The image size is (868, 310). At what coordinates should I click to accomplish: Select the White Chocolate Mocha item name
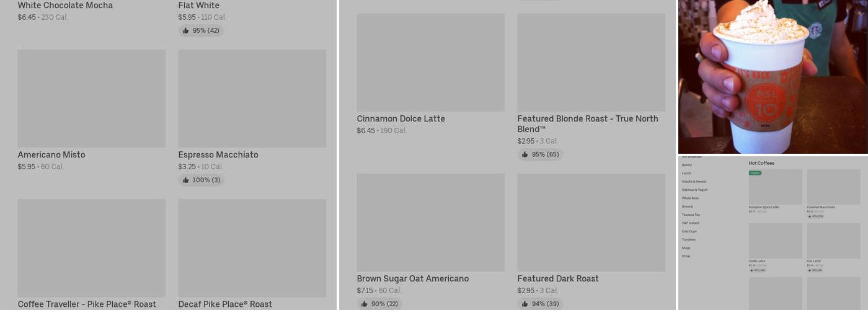pyautogui.click(x=65, y=6)
